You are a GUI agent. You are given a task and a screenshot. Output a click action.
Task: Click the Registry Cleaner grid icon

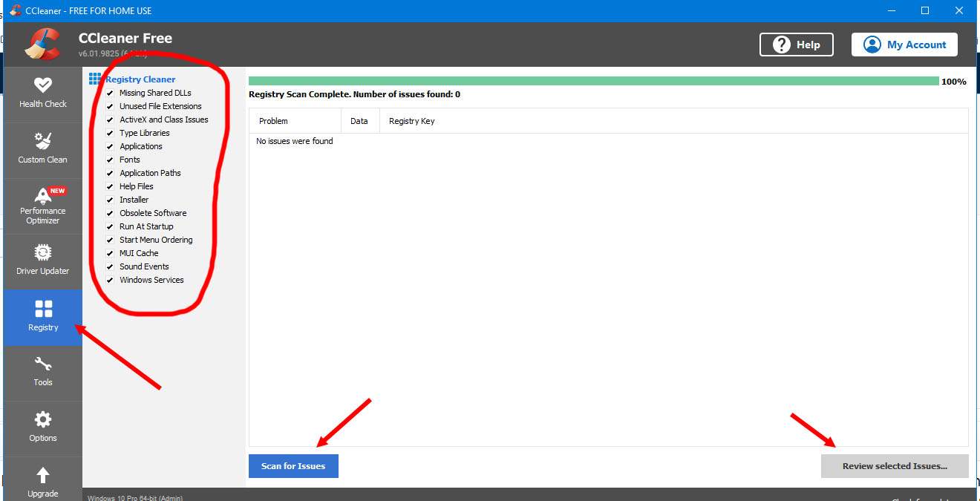point(95,79)
